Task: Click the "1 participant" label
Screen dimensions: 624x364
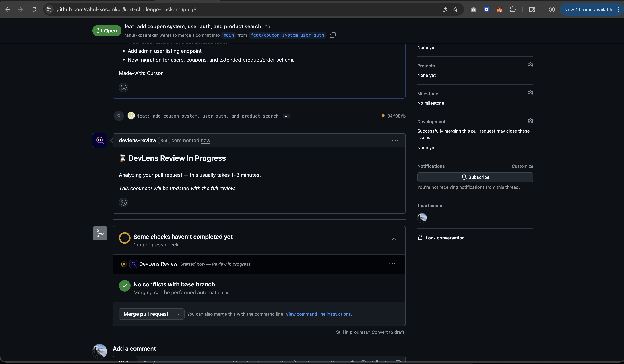Action: coord(431,206)
